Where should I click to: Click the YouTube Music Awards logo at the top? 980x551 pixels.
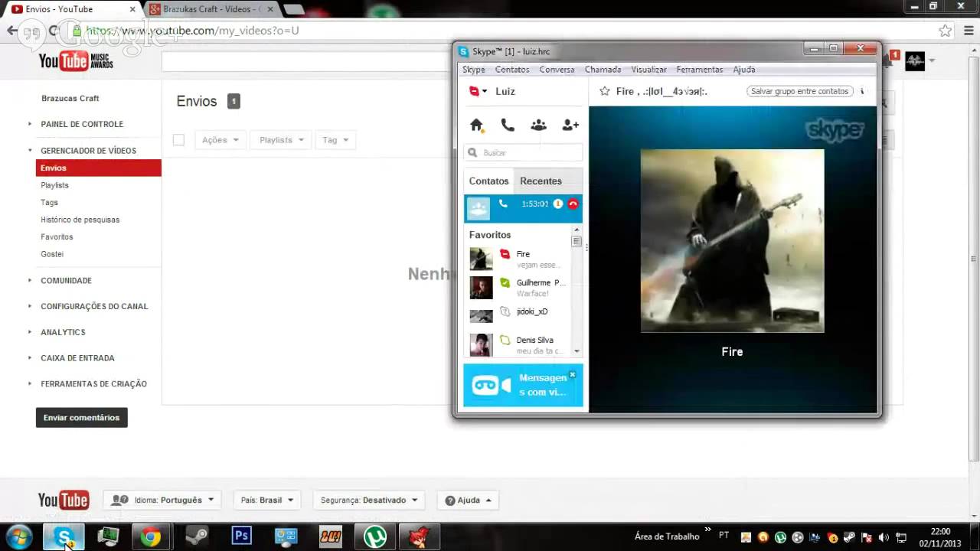pos(76,61)
